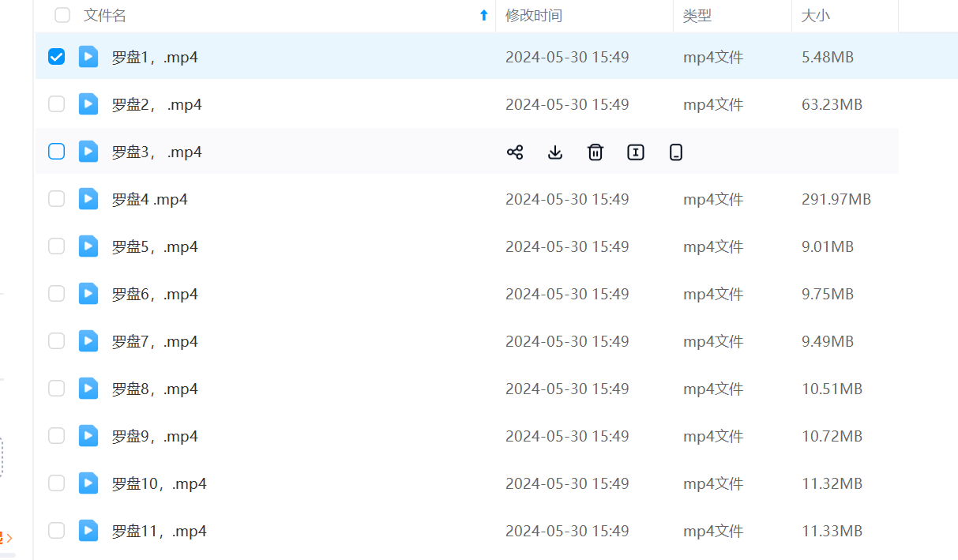This screenshot has height=560, width=958.
Task: Uncheck the checkbox for 罗盘1，.mp4
Action: (x=56, y=57)
